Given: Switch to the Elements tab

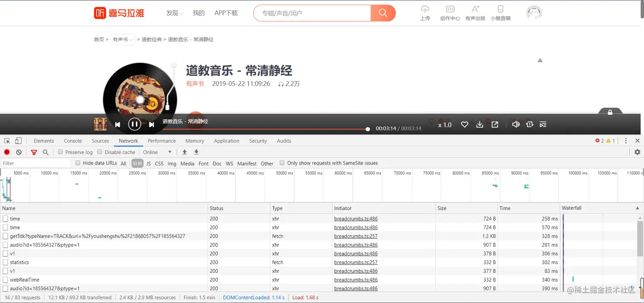Looking at the screenshot, I should 44,141.
